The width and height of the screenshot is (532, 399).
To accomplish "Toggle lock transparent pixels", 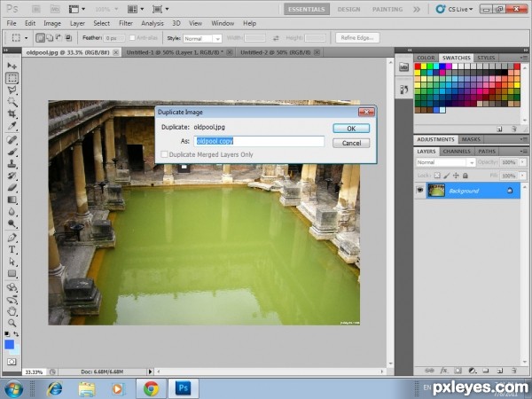I will coord(437,176).
